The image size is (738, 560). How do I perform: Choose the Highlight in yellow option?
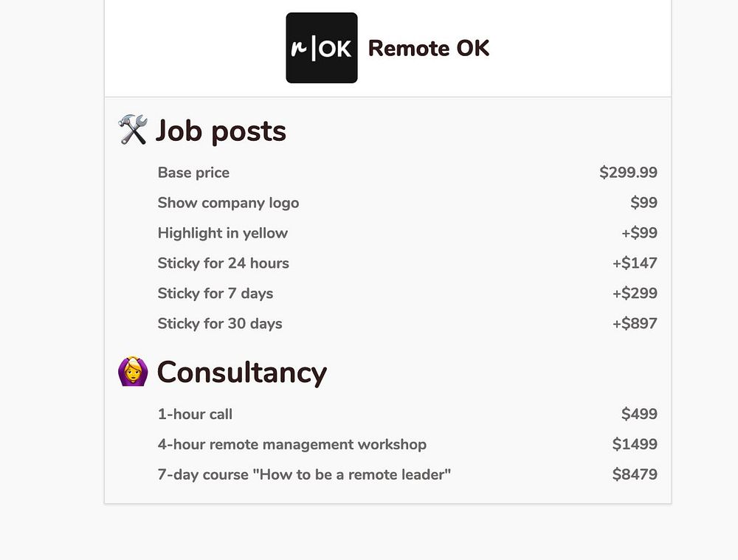[222, 233]
